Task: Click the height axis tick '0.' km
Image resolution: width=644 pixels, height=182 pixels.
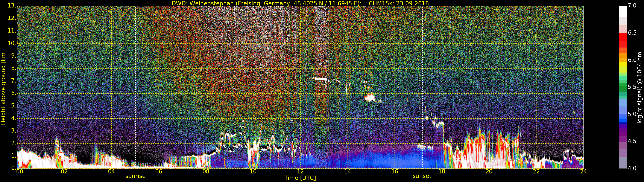Action: coord(14,168)
